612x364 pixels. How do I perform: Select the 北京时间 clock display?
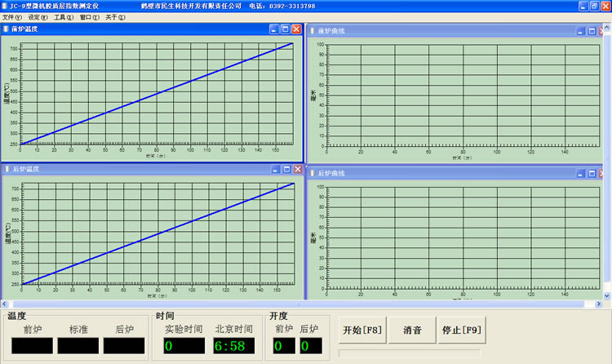(233, 346)
